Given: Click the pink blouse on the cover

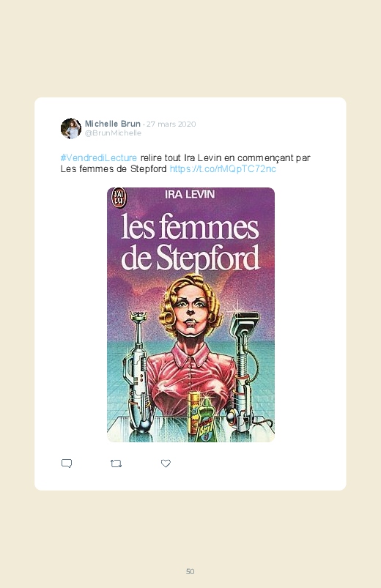Looking at the screenshot, I should coord(190,379).
